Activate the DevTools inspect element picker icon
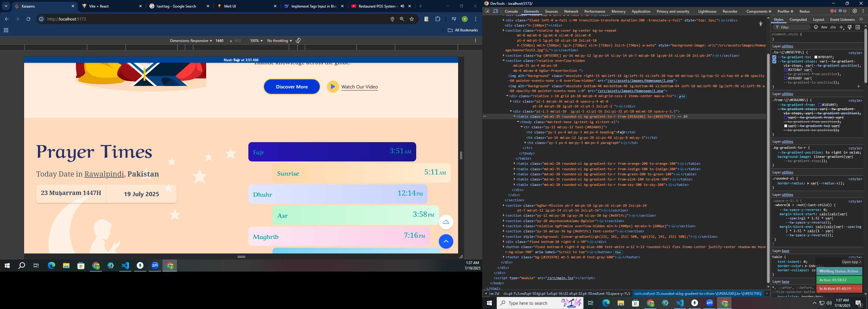The width and height of the screenshot is (868, 309). tap(487, 11)
